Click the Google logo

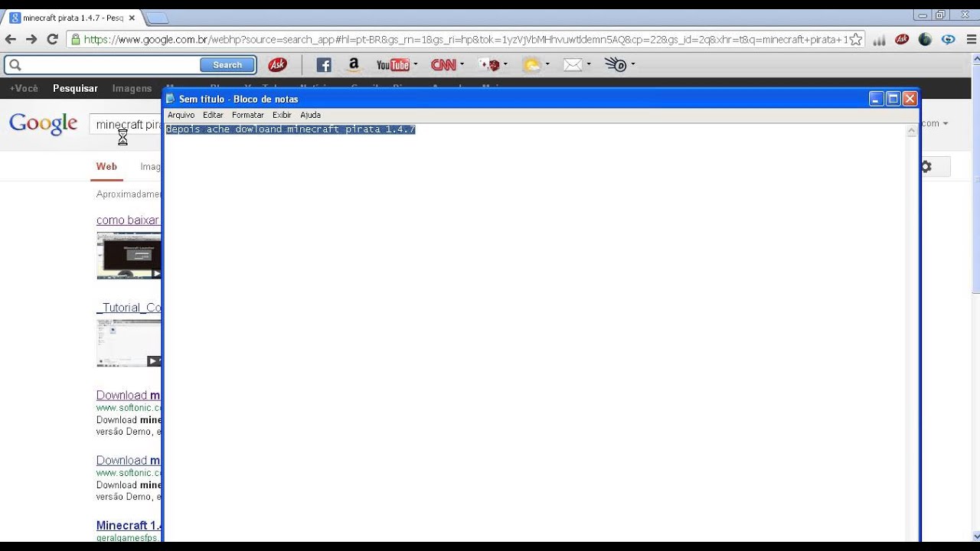pyautogui.click(x=43, y=123)
